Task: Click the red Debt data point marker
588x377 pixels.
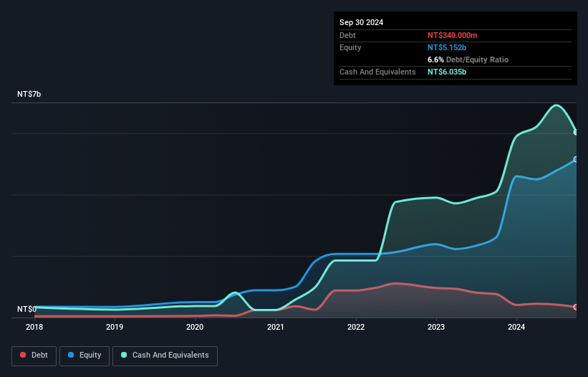Action: [x=576, y=307]
